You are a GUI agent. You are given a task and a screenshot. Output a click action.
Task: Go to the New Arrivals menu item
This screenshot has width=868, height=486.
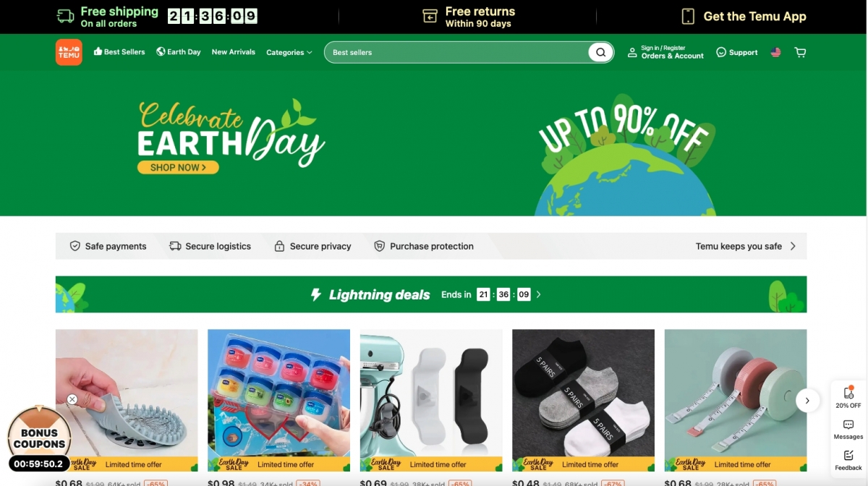click(x=234, y=52)
